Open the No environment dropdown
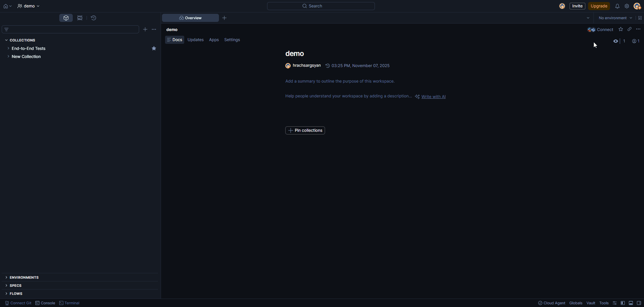644x307 pixels. pyautogui.click(x=615, y=18)
